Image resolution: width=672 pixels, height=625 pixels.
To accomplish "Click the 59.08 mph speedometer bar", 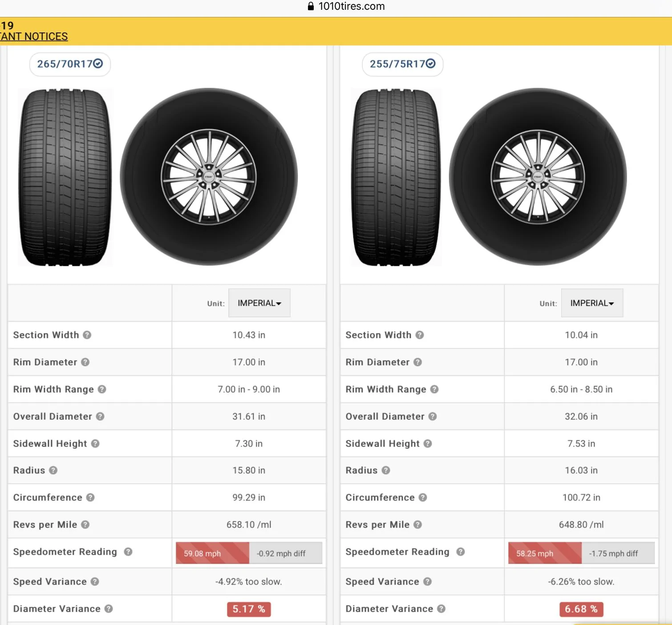I will tap(213, 553).
